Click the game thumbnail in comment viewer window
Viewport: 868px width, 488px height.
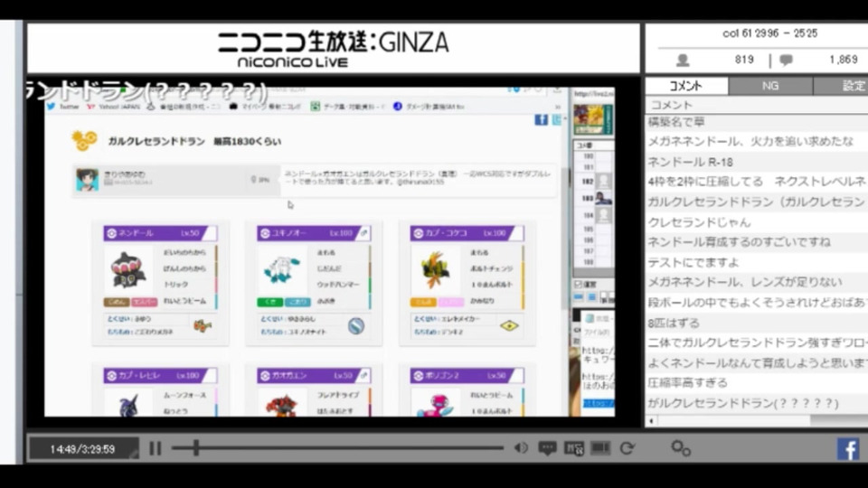pos(592,119)
